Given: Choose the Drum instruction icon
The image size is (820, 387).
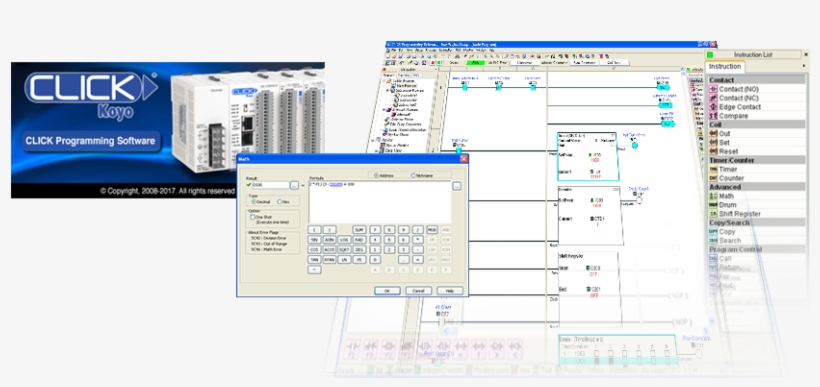Looking at the screenshot, I should [713, 205].
